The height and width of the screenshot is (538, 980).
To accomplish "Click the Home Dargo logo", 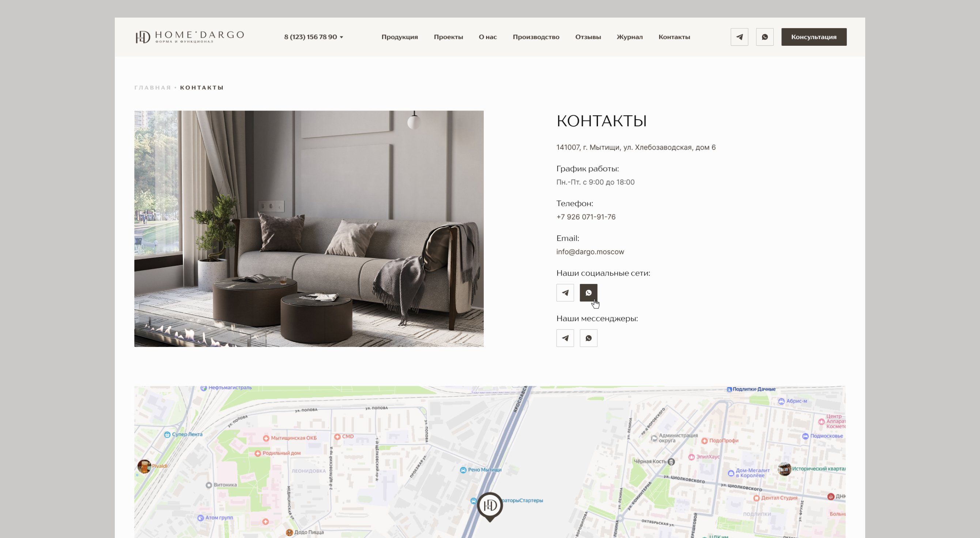I will pyautogui.click(x=189, y=37).
